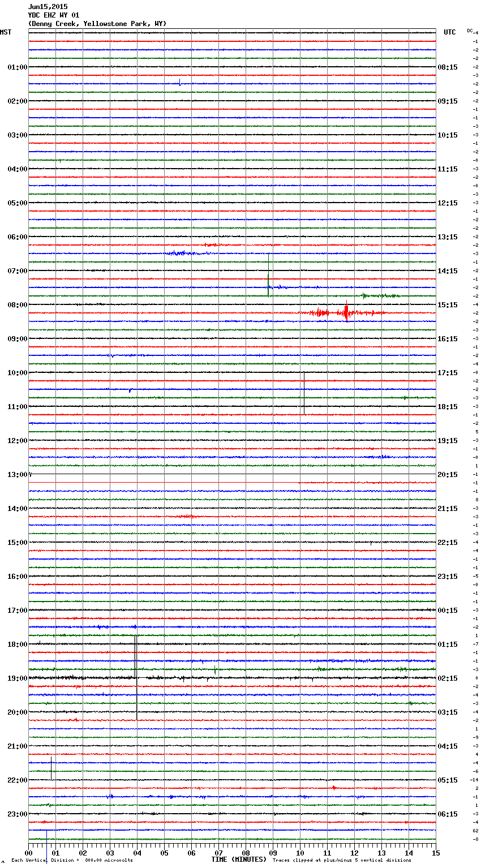Click the Each Vertical Division scale note

(72, 861)
